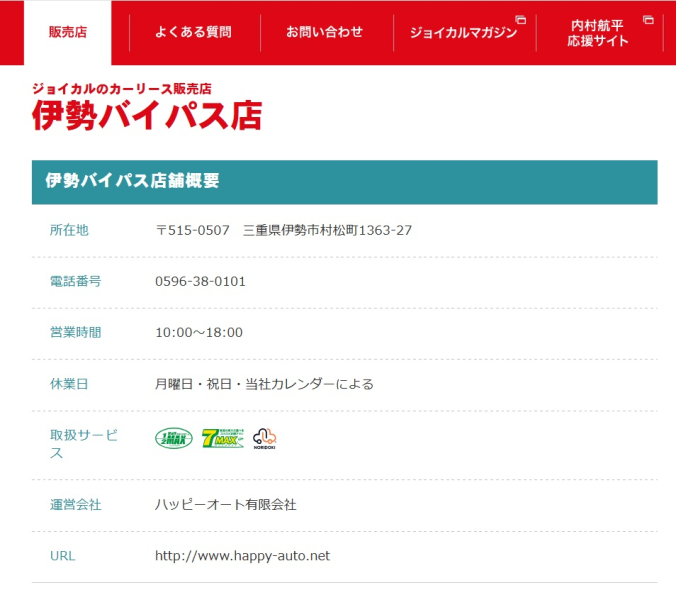This screenshot has height=600, width=676.
Task: Click the phone number 0596-38-0101
Action: point(200,281)
